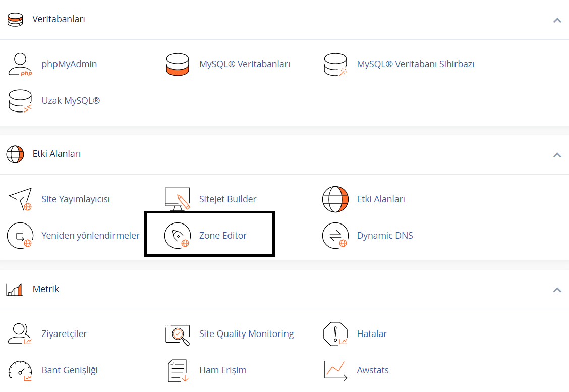Open the phpMyAdmin link
This screenshot has height=392, width=569.
click(69, 64)
